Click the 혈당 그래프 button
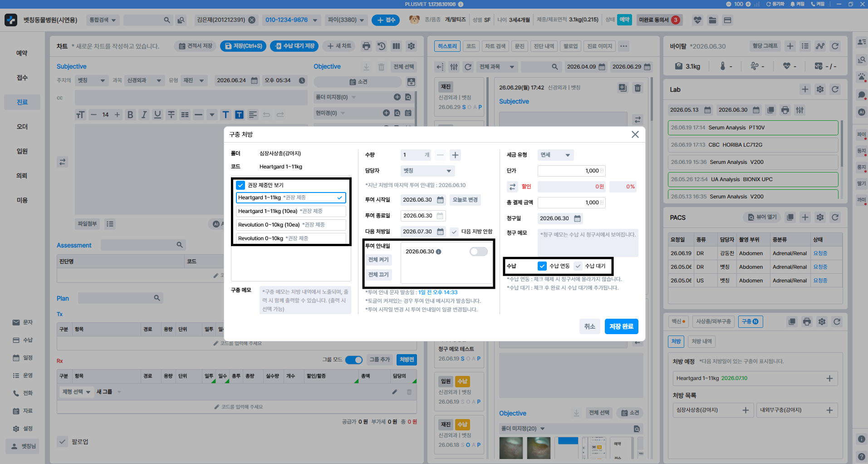 coord(765,46)
